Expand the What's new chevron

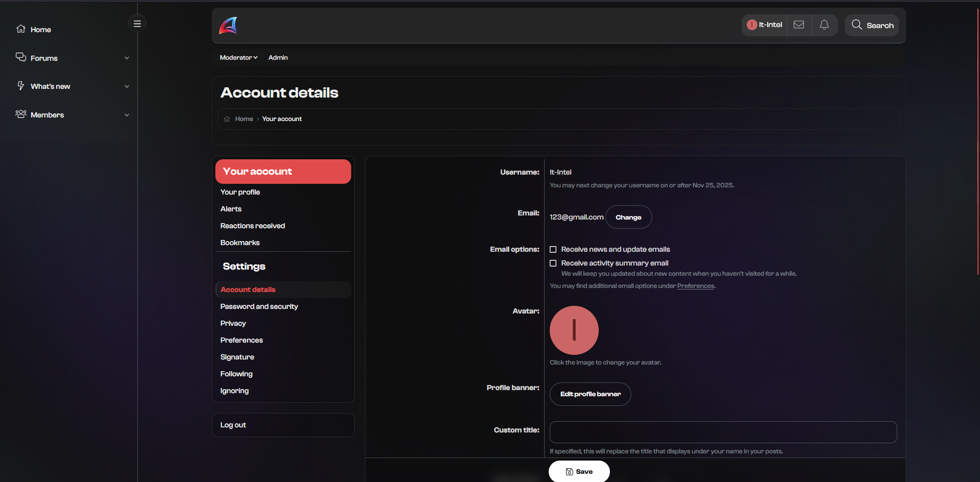click(127, 86)
